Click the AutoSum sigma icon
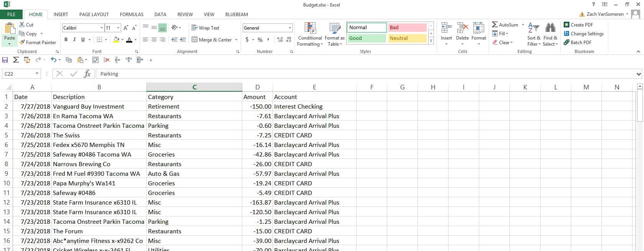Screen dimensions: 644x251 [x=495, y=25]
